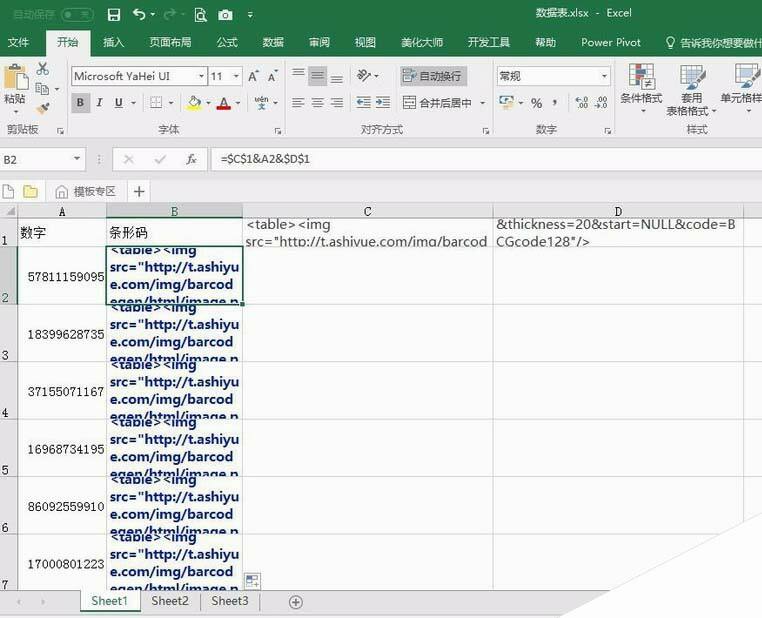Click the Template Zone (模板专区) button
Image resolution: width=762 pixels, height=618 pixels.
pyautogui.click(x=86, y=191)
